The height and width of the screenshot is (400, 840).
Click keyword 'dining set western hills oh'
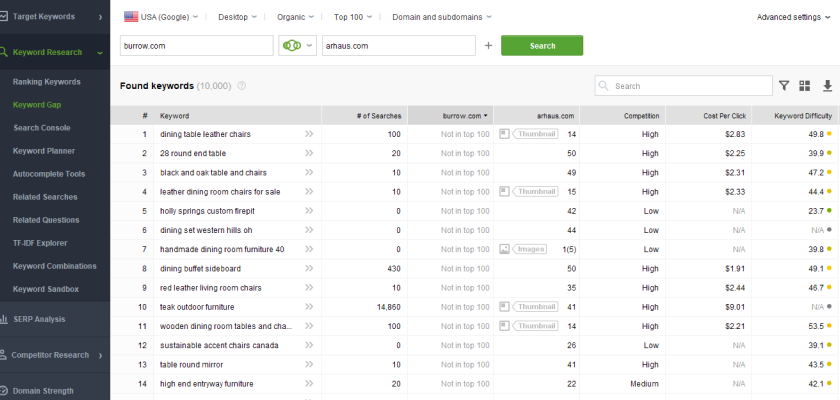(x=206, y=230)
